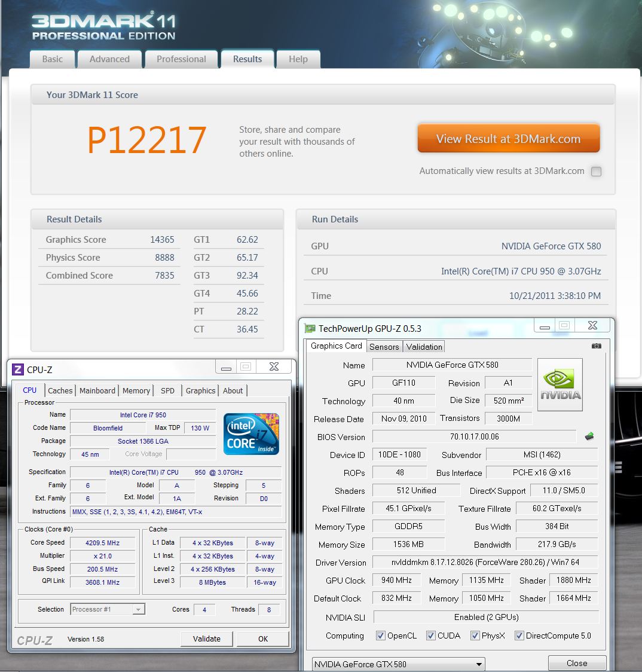642x672 pixels.
Task: Toggle the OpenCL checkbox in GPU-Z
Action: 380,636
